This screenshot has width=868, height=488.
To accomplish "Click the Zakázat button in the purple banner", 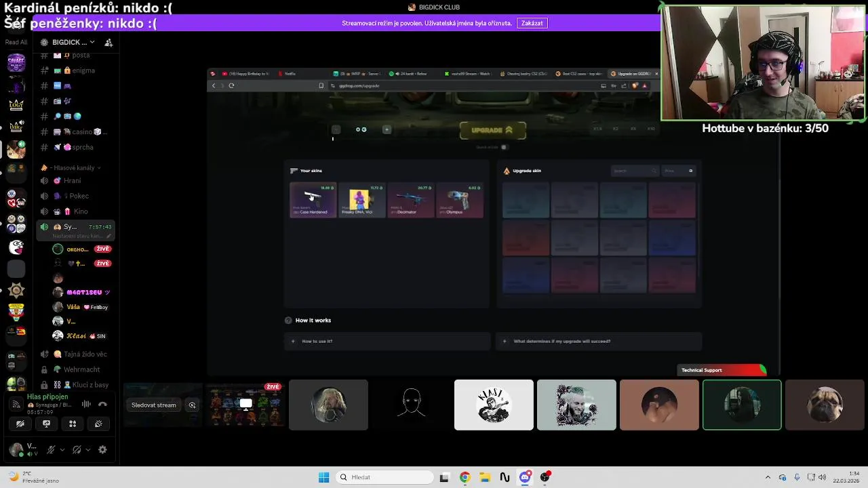I will point(532,23).
